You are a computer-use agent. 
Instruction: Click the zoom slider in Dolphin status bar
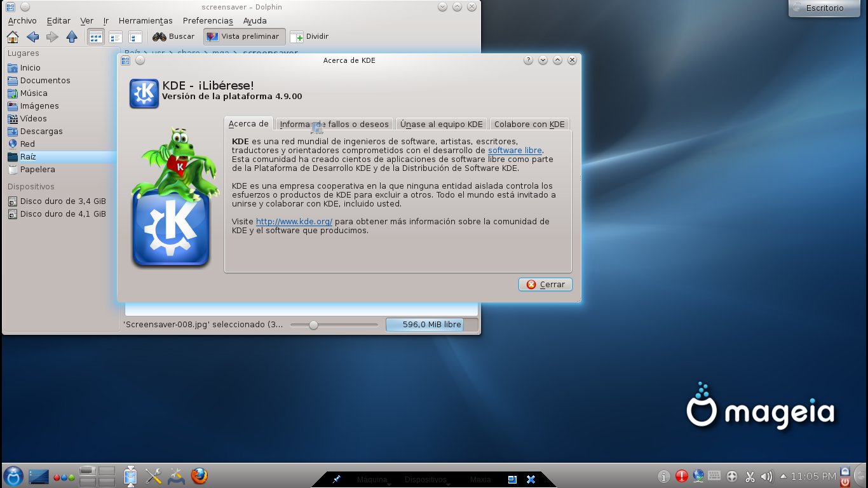point(313,325)
